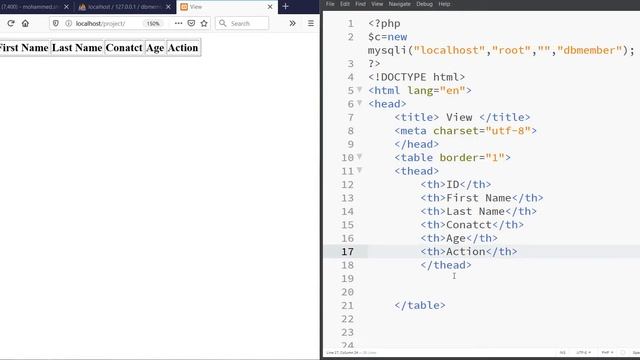Screen dimensions: 640x360
Task: Collapse the table fold arrow on line 10
Action: coord(360,156)
